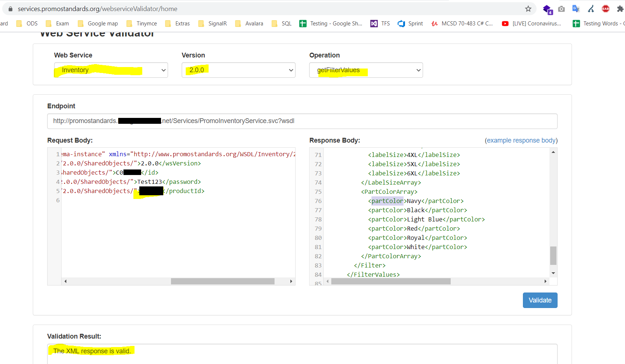
Task: Click the labelSize 4XL line 71
Action: 414,155
